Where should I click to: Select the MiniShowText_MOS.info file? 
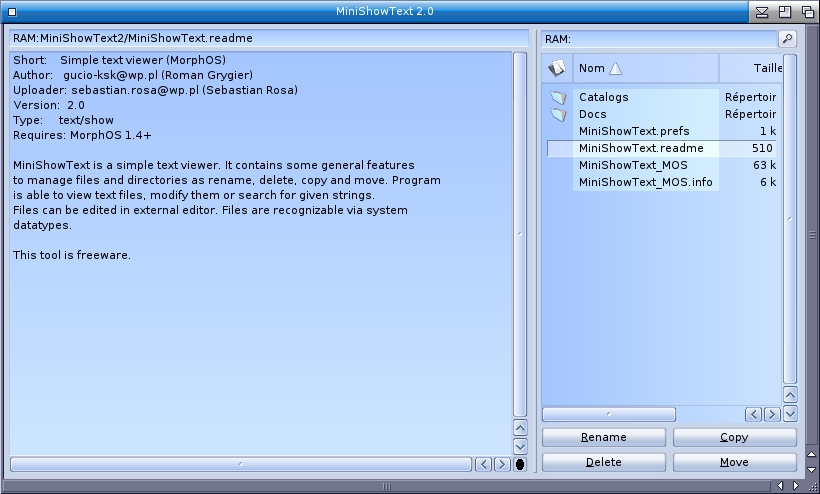click(x=645, y=182)
